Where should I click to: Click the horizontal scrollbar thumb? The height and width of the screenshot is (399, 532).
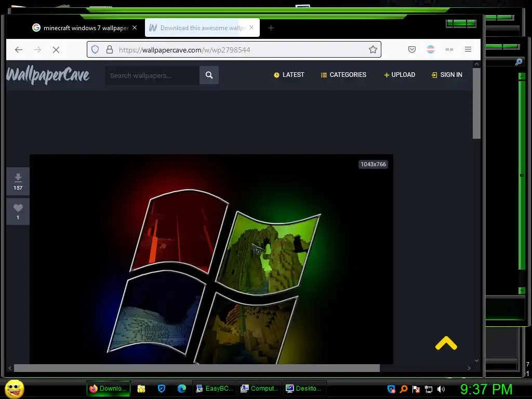point(197,368)
